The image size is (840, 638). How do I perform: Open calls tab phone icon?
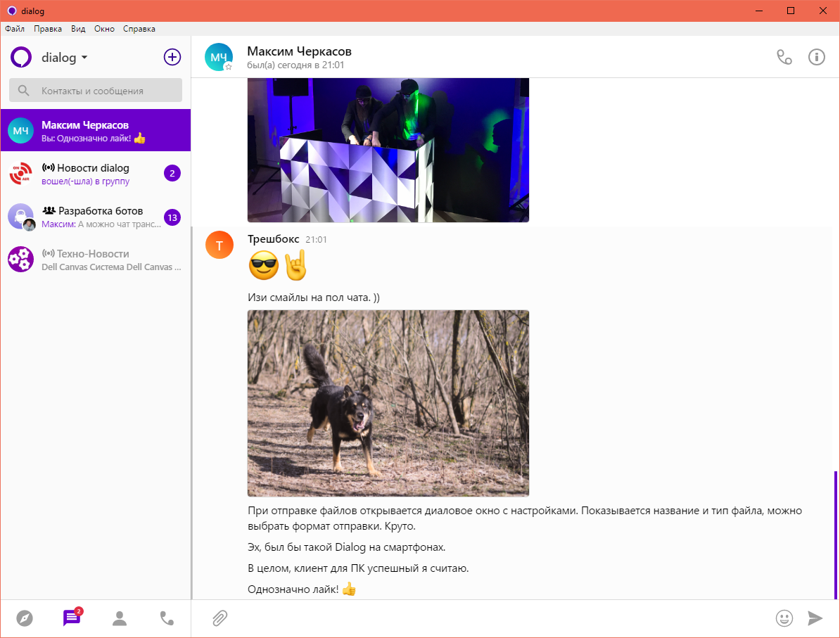[x=167, y=618]
